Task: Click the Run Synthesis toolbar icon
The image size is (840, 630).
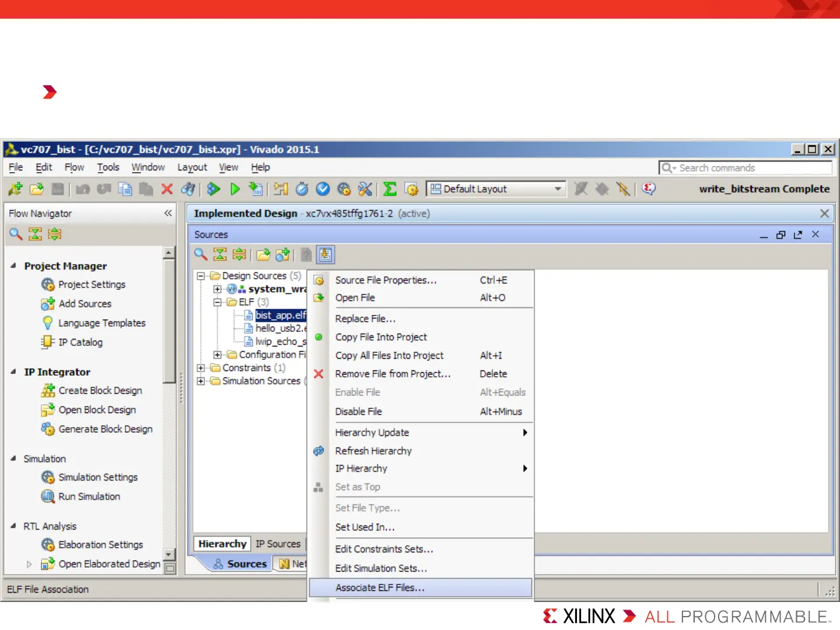Action: coord(213,189)
